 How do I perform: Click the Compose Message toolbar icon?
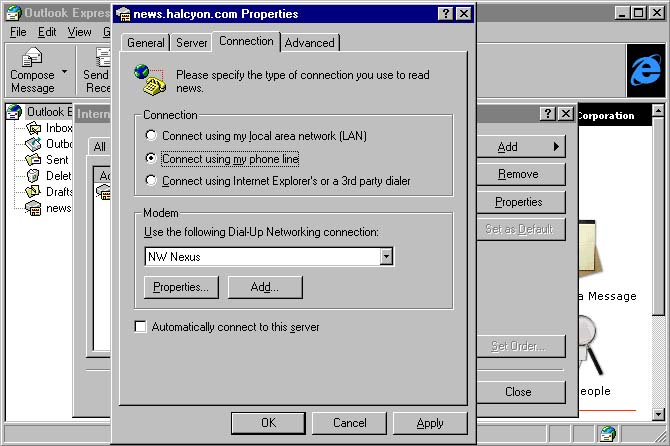32,57
